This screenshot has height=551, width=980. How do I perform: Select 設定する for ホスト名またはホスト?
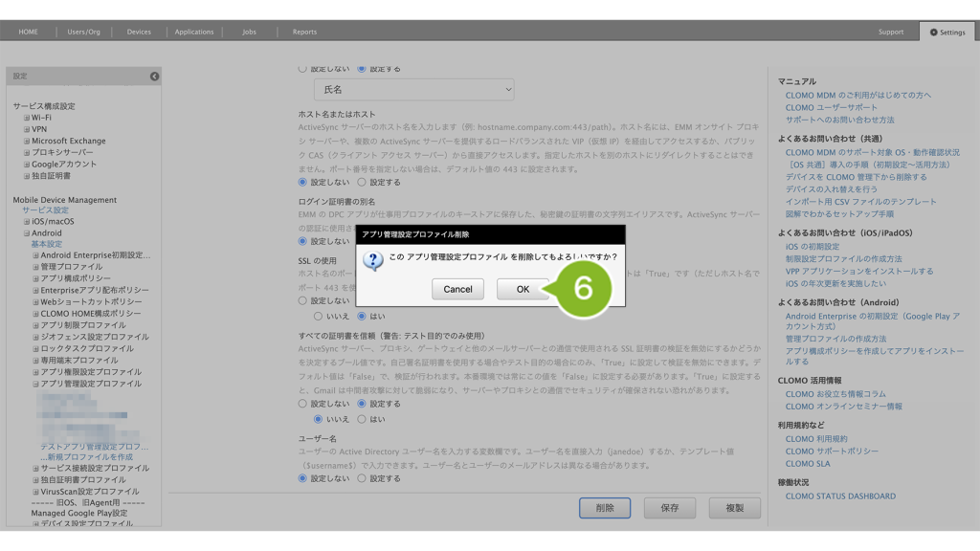(x=362, y=182)
